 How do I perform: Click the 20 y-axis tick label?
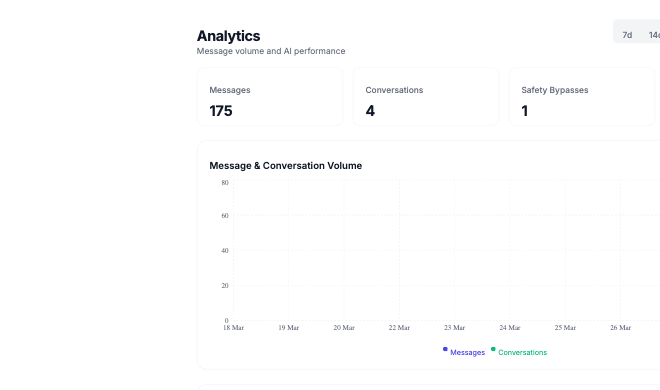coord(225,286)
